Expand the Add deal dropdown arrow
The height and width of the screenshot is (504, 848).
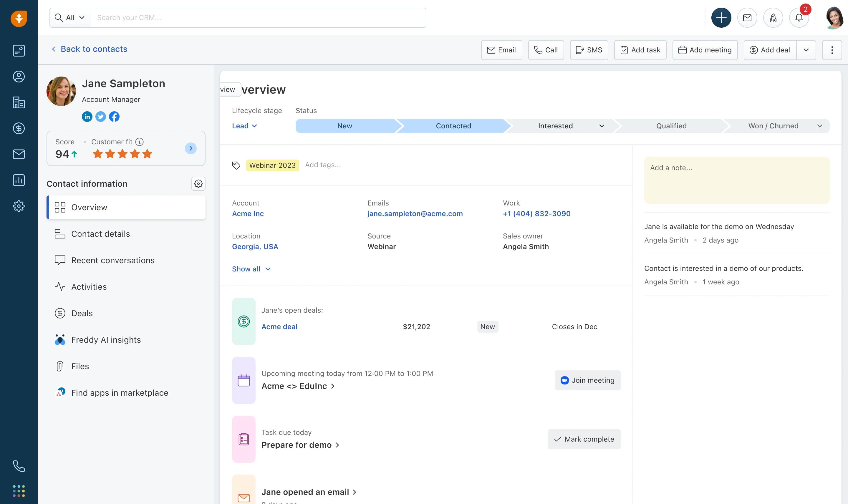(806, 50)
